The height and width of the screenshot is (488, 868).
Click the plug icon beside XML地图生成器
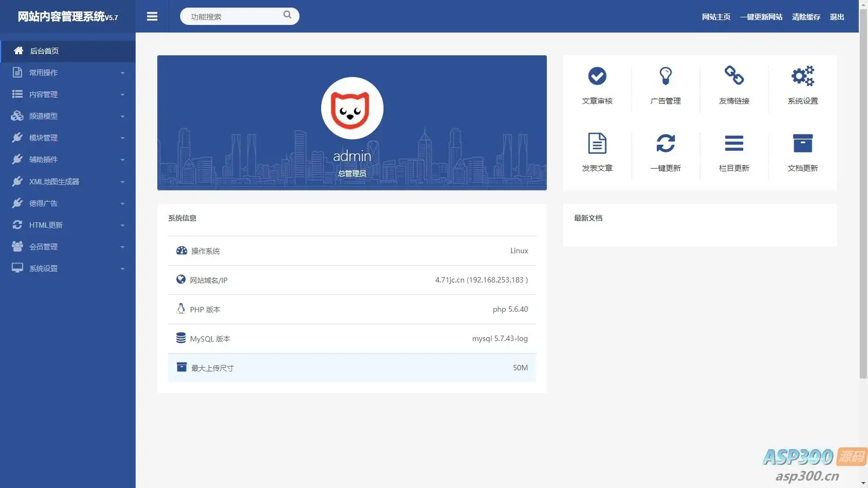pyautogui.click(x=17, y=181)
